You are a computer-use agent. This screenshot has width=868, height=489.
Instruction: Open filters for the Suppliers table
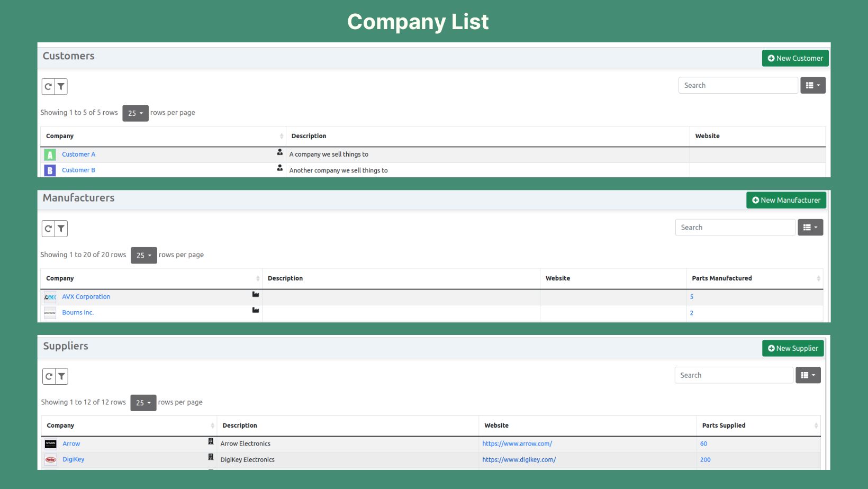[x=62, y=376]
